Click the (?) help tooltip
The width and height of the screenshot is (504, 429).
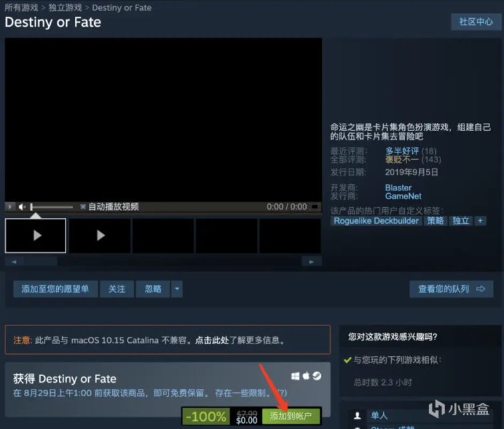coord(282,393)
